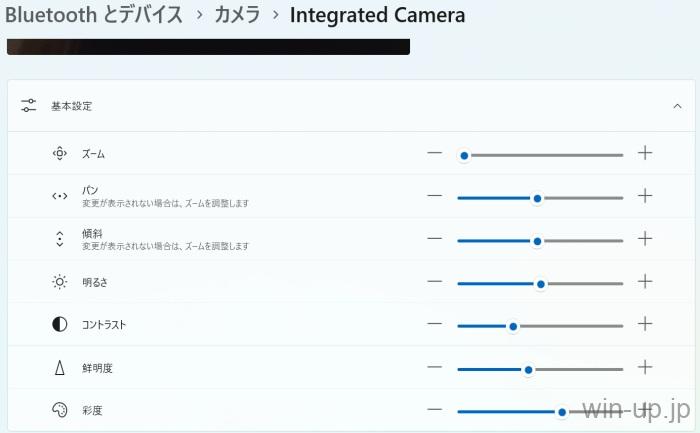Click the contrast (コントラスト) half-circle icon
700x433 pixels.
60,325
